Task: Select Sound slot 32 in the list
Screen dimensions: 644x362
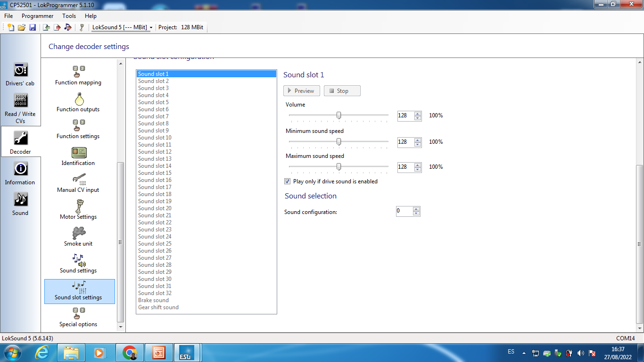Action: (206, 293)
